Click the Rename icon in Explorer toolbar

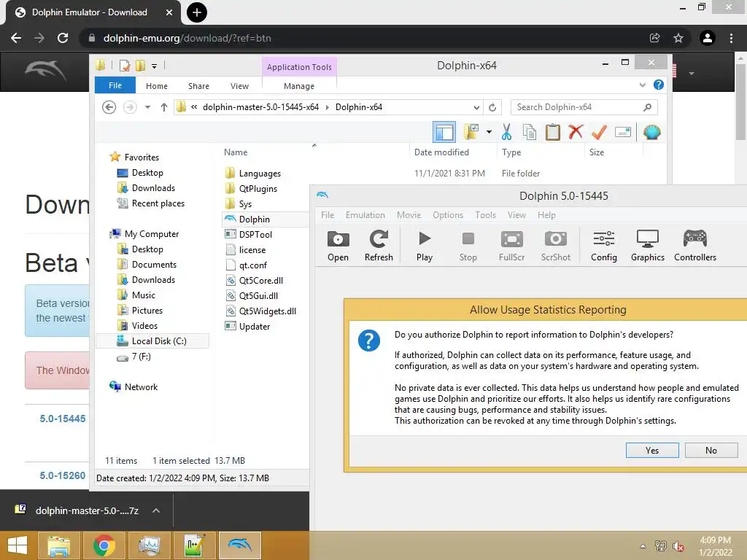tap(623, 132)
